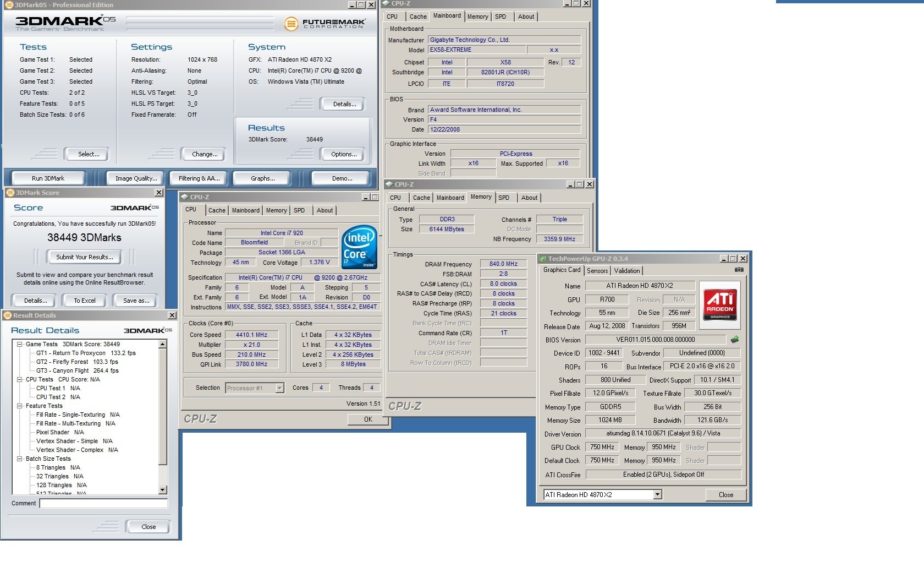924x578 pixels.
Task: Click the GPU-Z Driver Version field
Action: 663,433
